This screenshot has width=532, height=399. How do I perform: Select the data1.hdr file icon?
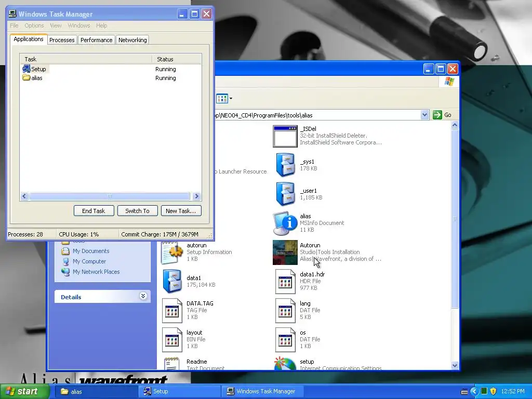coord(285,281)
